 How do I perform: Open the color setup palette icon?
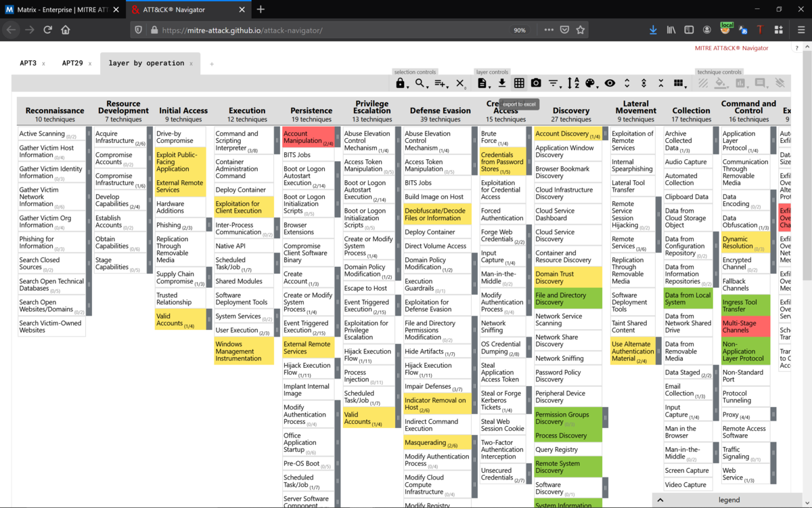[x=590, y=83]
